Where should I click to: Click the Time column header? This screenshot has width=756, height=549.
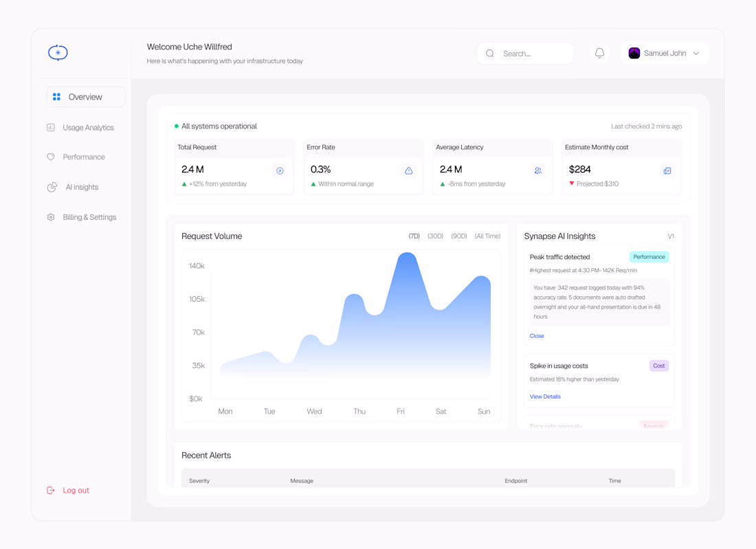tap(614, 481)
